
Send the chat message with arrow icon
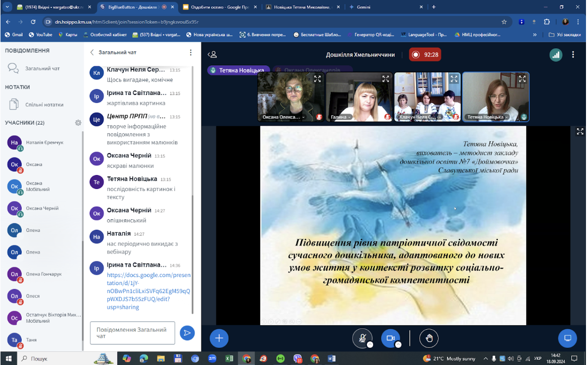coord(187,333)
